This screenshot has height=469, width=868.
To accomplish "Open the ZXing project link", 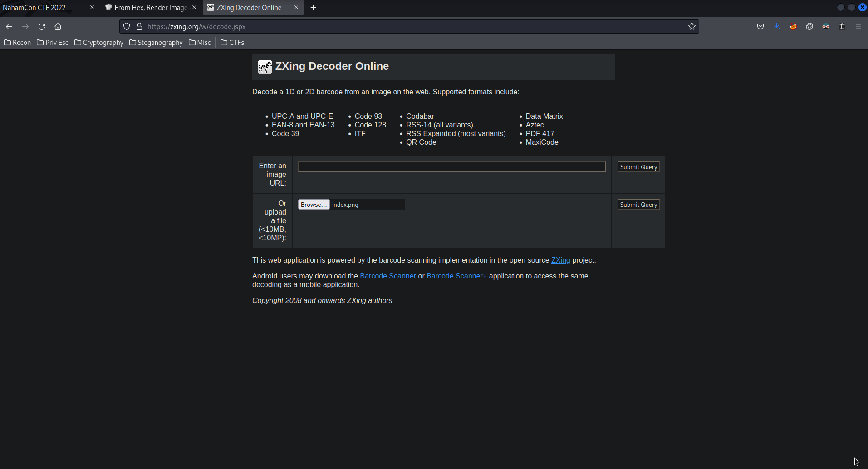I will [560, 260].
